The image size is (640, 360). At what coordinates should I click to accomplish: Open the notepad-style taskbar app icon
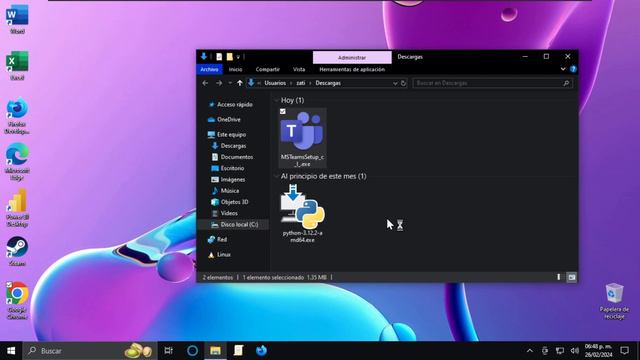(238, 351)
